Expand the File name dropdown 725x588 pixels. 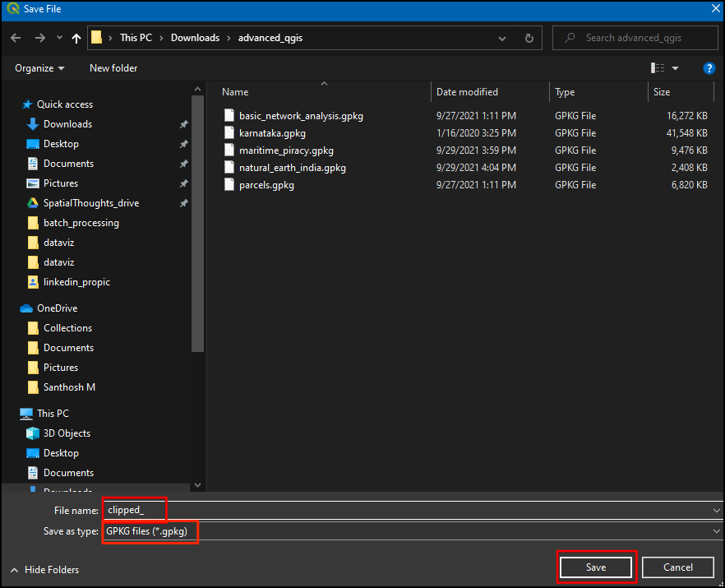click(717, 511)
